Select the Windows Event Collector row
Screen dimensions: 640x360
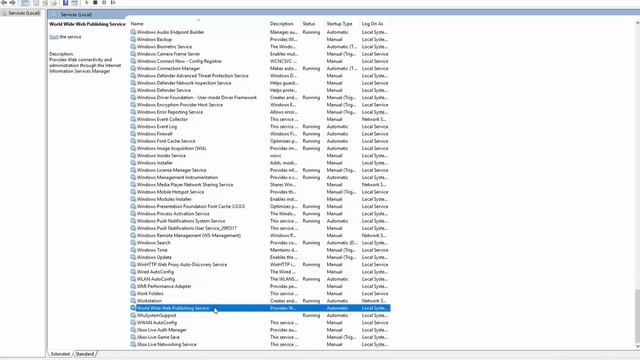[260, 119]
